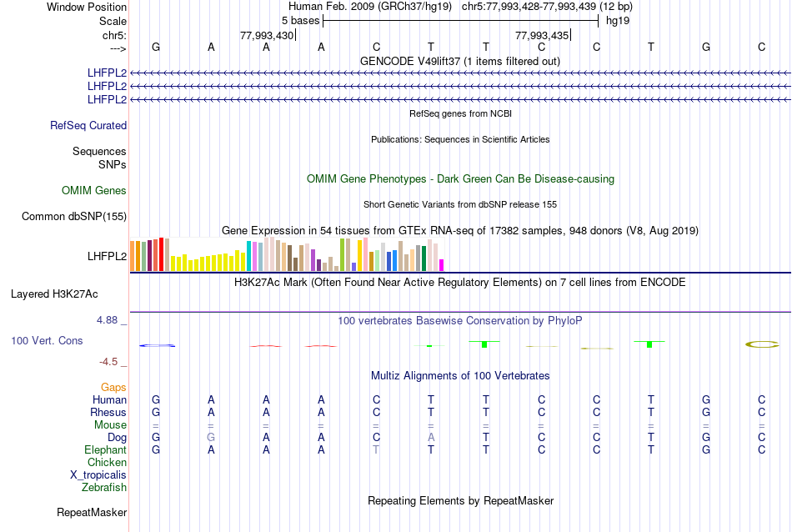Image resolution: width=792 pixels, height=532 pixels.
Task: Click the cyan bar in GTEx chart
Action: pyautogui.click(x=248, y=256)
